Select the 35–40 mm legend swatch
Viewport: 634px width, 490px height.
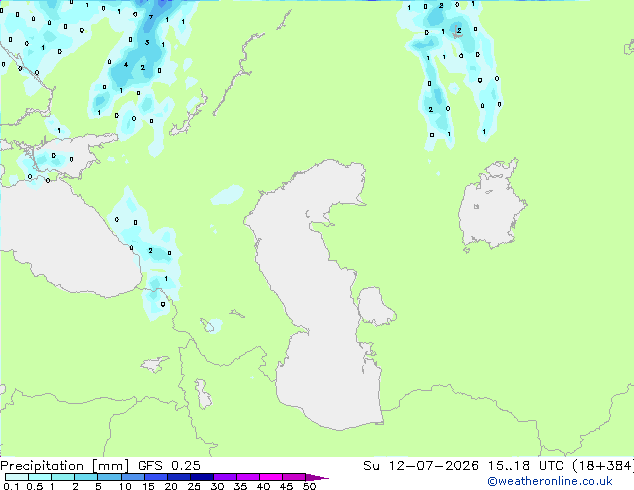coord(248,477)
